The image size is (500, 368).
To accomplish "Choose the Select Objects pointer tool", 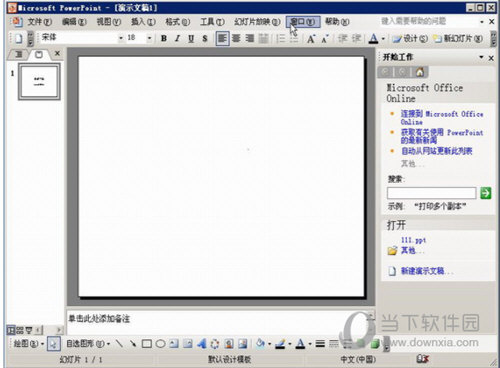I will [x=53, y=344].
